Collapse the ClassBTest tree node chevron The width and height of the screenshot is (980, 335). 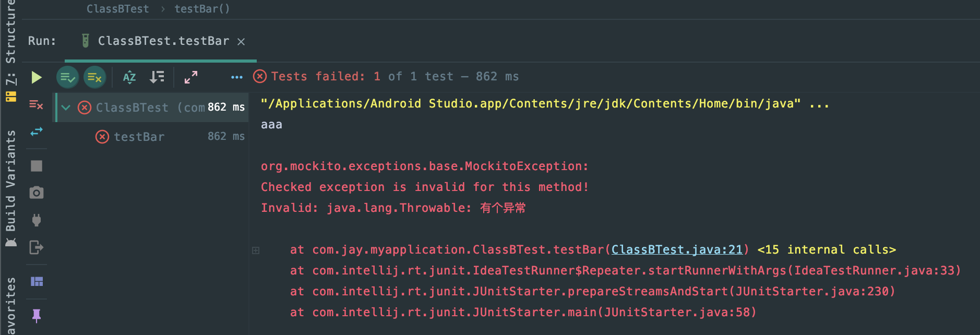(66, 108)
